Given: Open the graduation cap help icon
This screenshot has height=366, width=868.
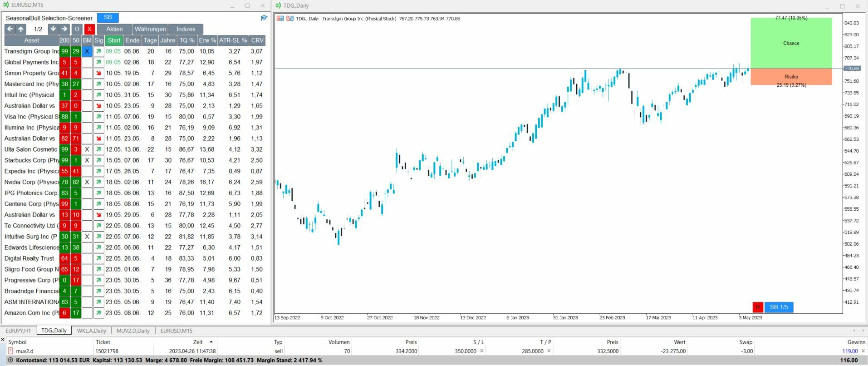Looking at the screenshot, I should pyautogui.click(x=264, y=18).
